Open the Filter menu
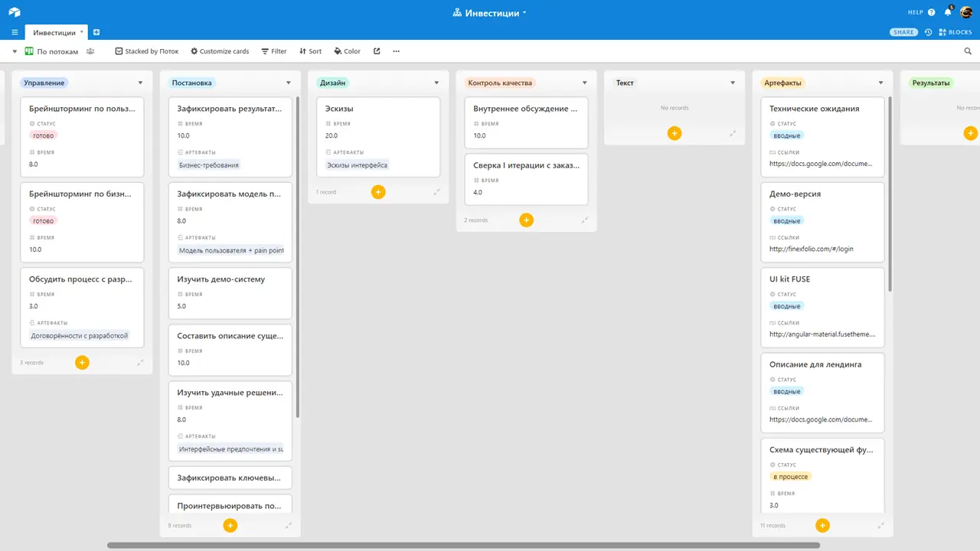 (273, 51)
